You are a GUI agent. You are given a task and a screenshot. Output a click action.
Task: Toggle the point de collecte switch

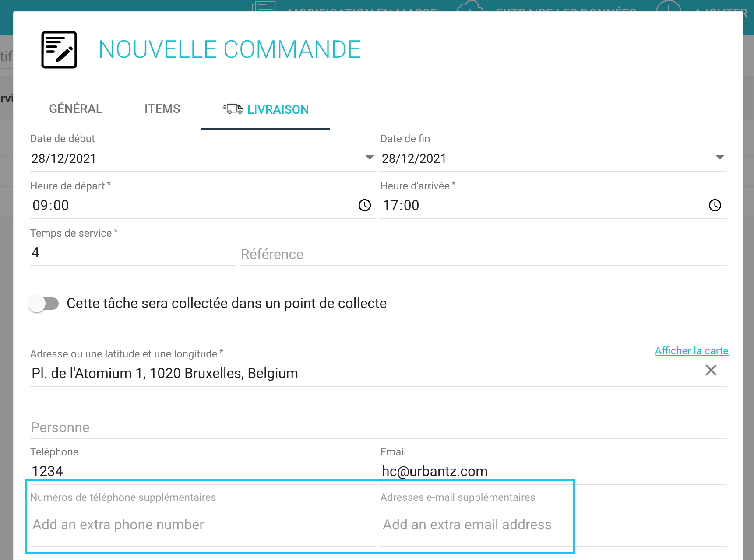[x=43, y=304]
